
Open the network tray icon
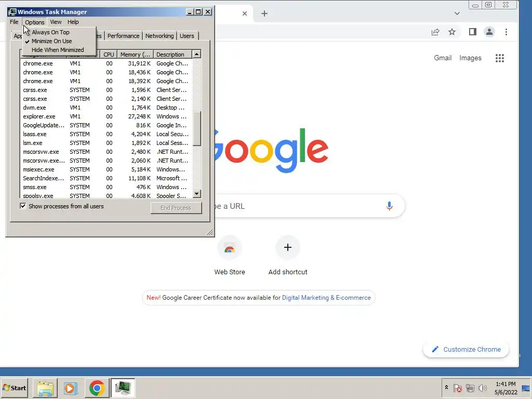(470, 388)
